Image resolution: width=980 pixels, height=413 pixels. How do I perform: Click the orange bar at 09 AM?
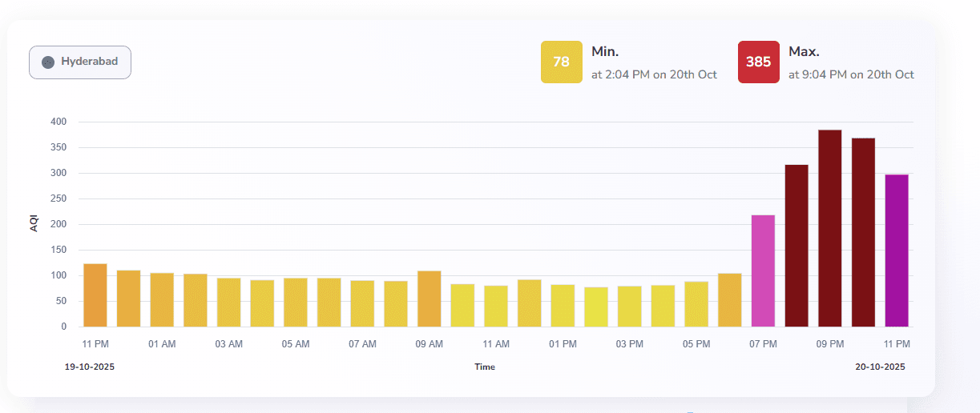click(430, 299)
